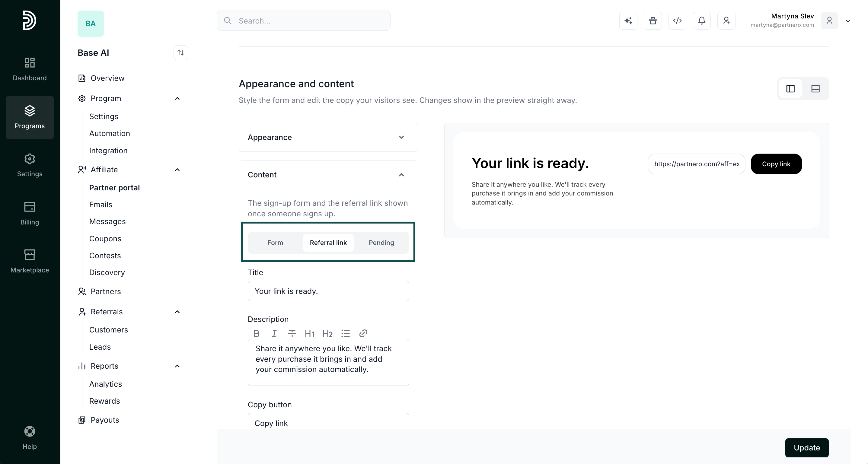Open the notifications bell
The height and width of the screenshot is (464, 868).
701,21
